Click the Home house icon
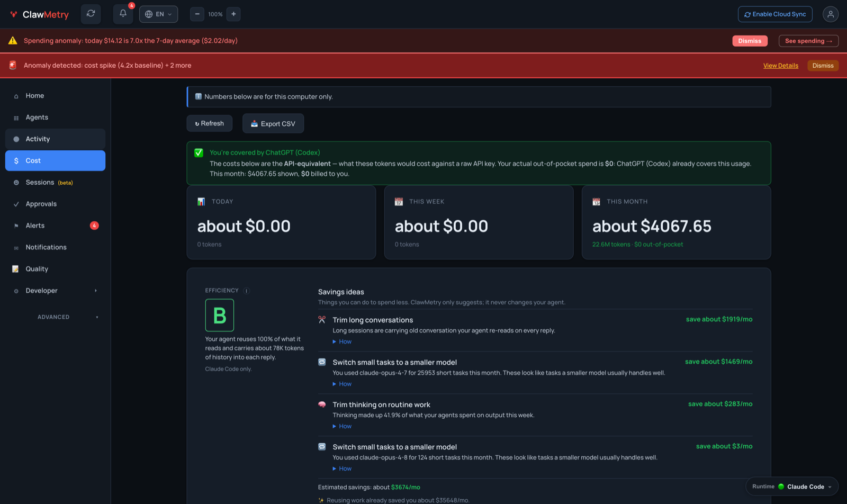847x504 pixels. pyautogui.click(x=16, y=96)
